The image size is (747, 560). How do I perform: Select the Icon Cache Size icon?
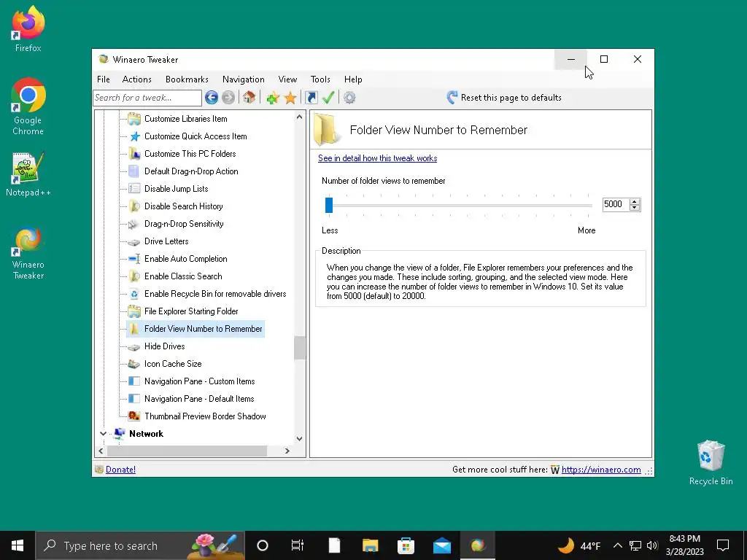134,364
